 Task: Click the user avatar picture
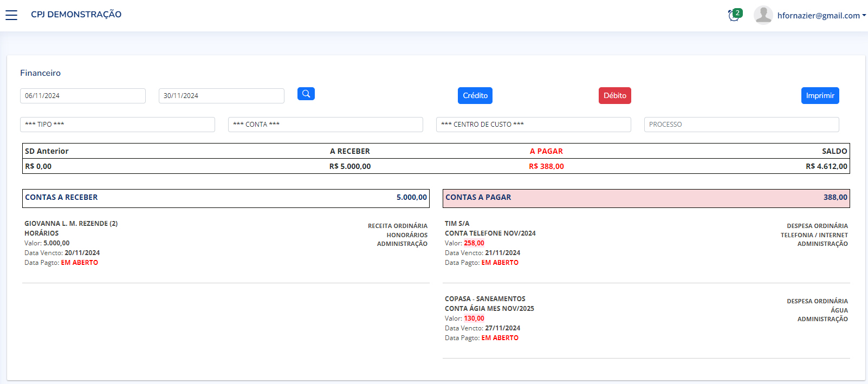(763, 15)
